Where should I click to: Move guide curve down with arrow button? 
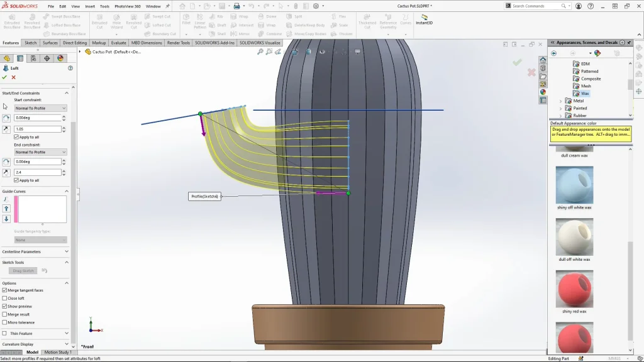[x=6, y=219]
